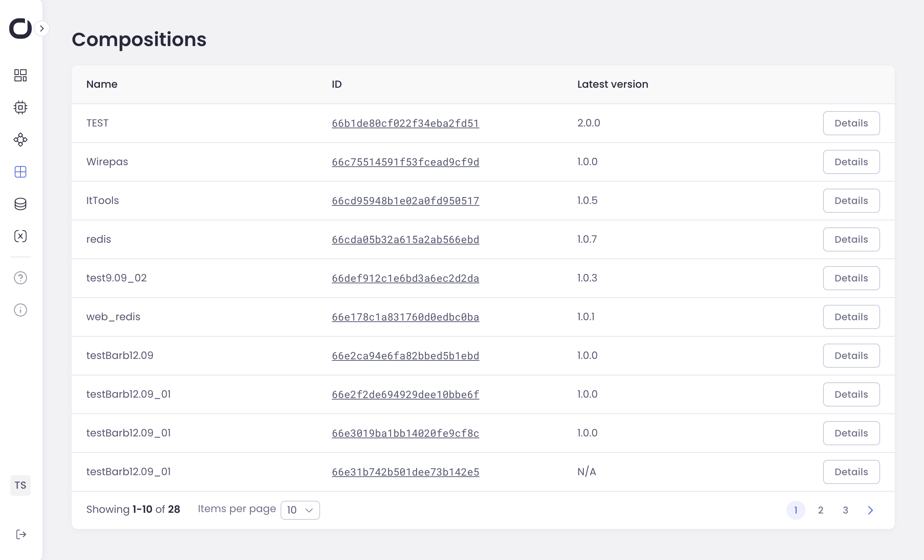Go to next page with arrow chevron
This screenshot has height=560, width=924.
(x=870, y=510)
